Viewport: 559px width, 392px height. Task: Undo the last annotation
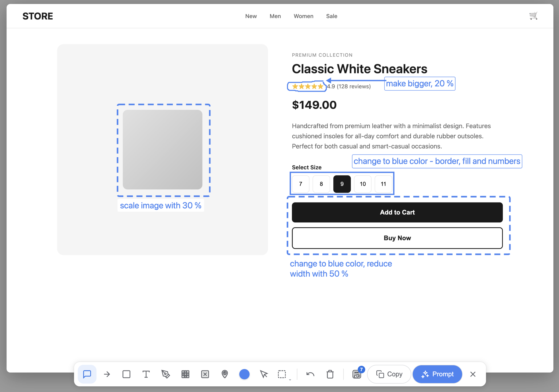310,374
